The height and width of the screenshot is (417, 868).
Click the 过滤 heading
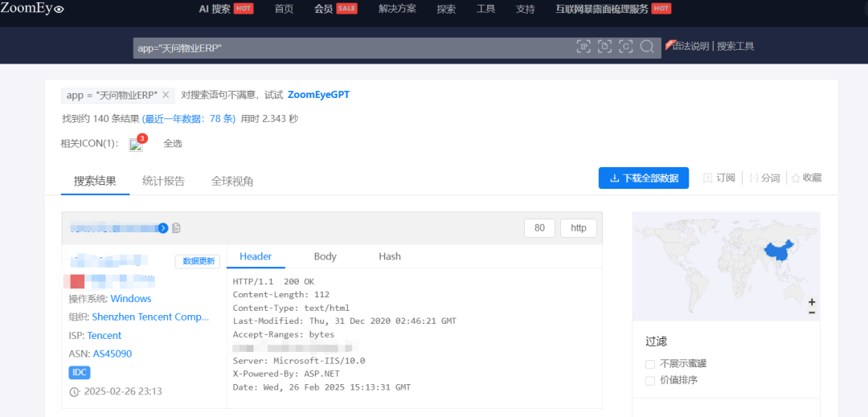(656, 341)
